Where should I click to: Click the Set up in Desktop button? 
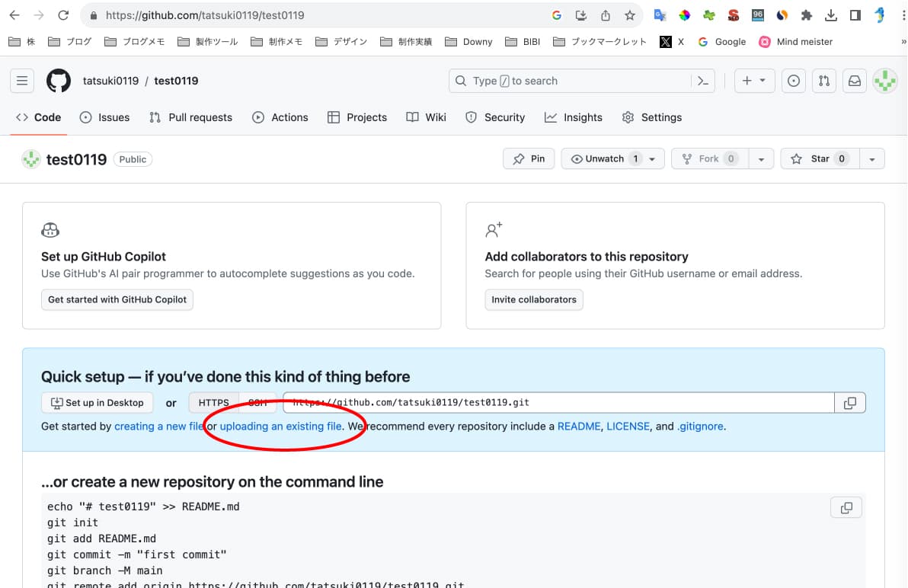tap(97, 402)
